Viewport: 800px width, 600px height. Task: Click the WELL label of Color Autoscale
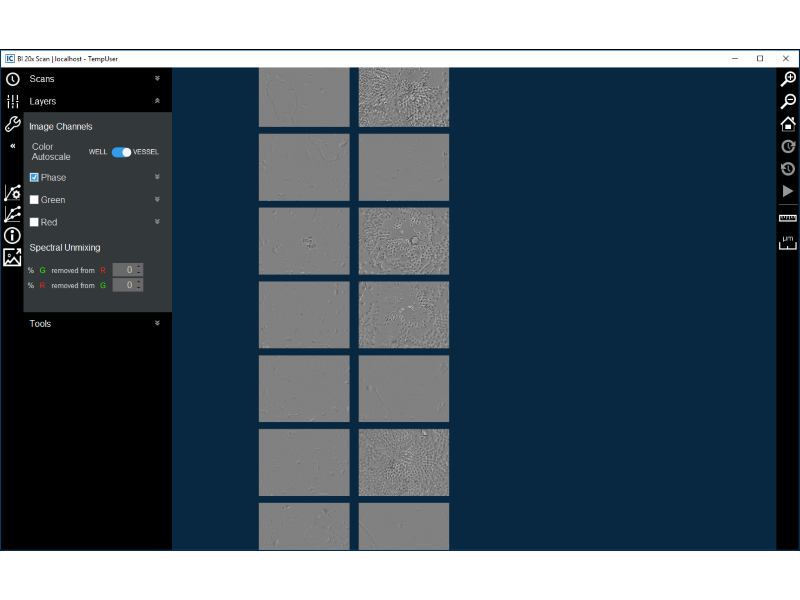tap(98, 152)
